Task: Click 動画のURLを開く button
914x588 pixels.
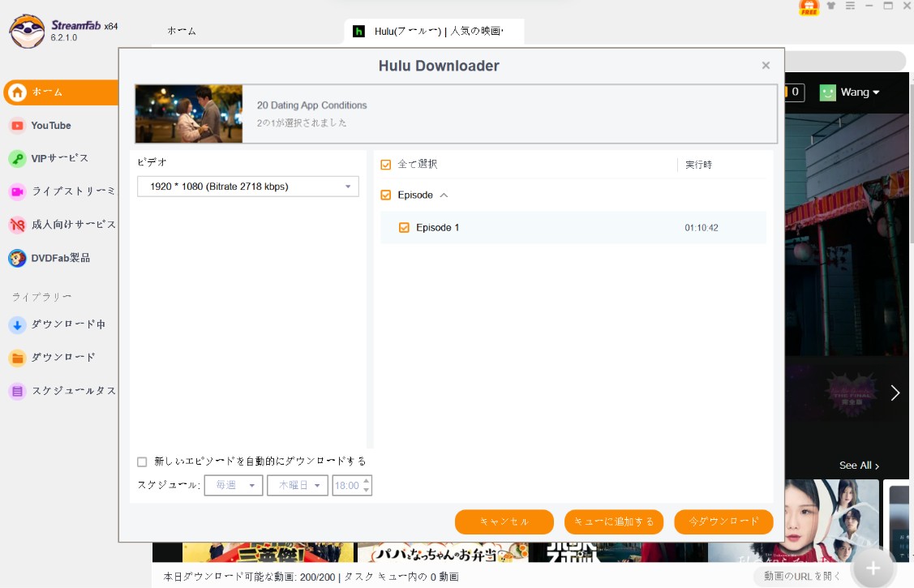Action: pyautogui.click(x=802, y=577)
